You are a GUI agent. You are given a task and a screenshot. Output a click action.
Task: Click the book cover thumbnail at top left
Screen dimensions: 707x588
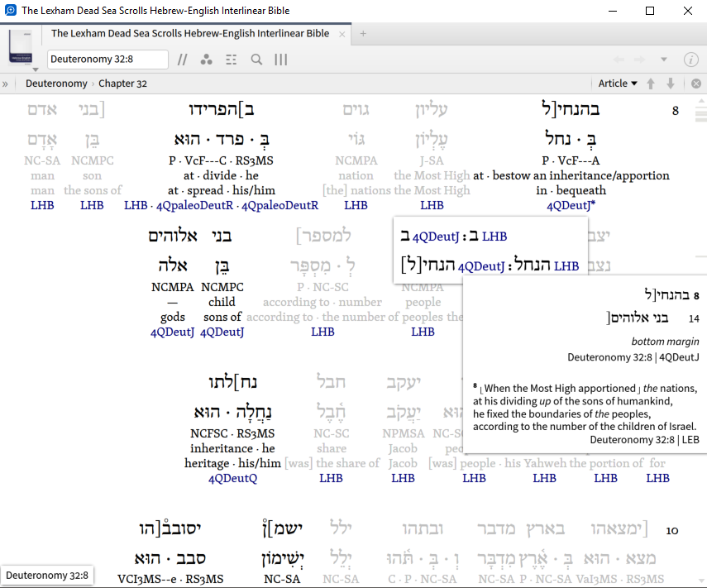(x=21, y=45)
